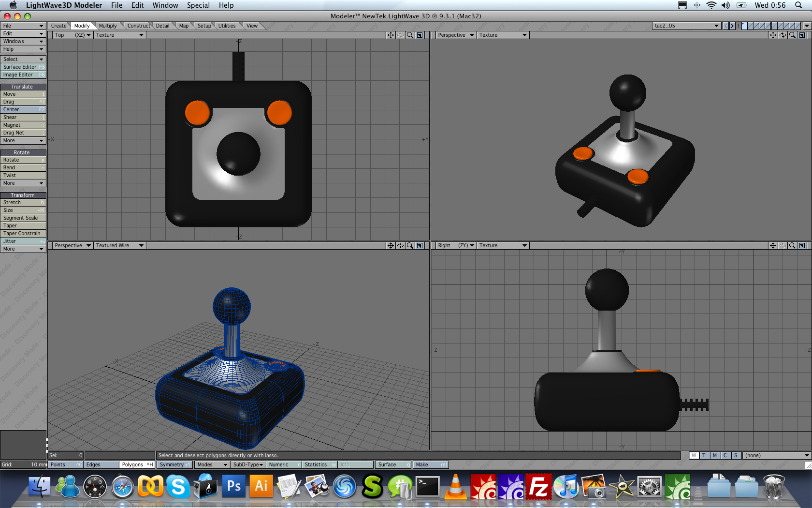
Task: Enable Symmetry mode
Action: [174, 464]
